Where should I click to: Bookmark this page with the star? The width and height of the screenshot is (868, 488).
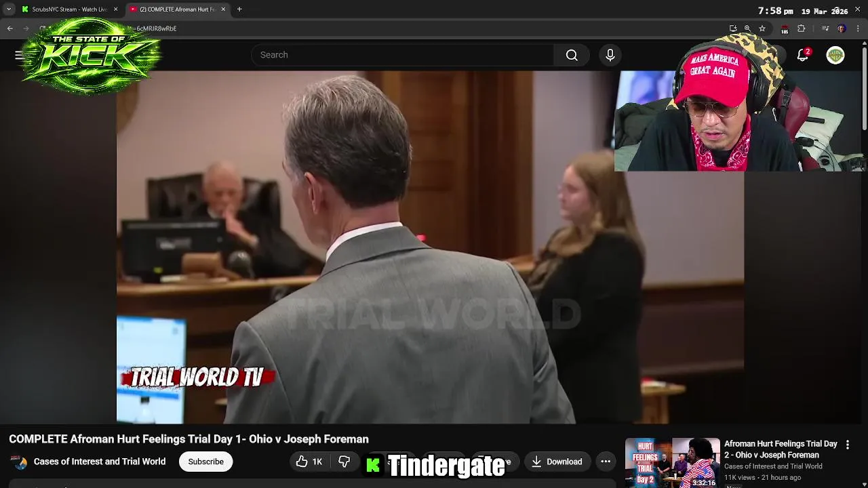tap(762, 28)
